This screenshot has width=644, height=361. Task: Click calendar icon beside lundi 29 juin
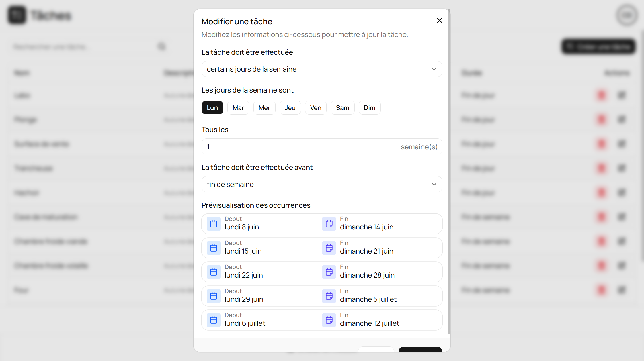click(214, 296)
